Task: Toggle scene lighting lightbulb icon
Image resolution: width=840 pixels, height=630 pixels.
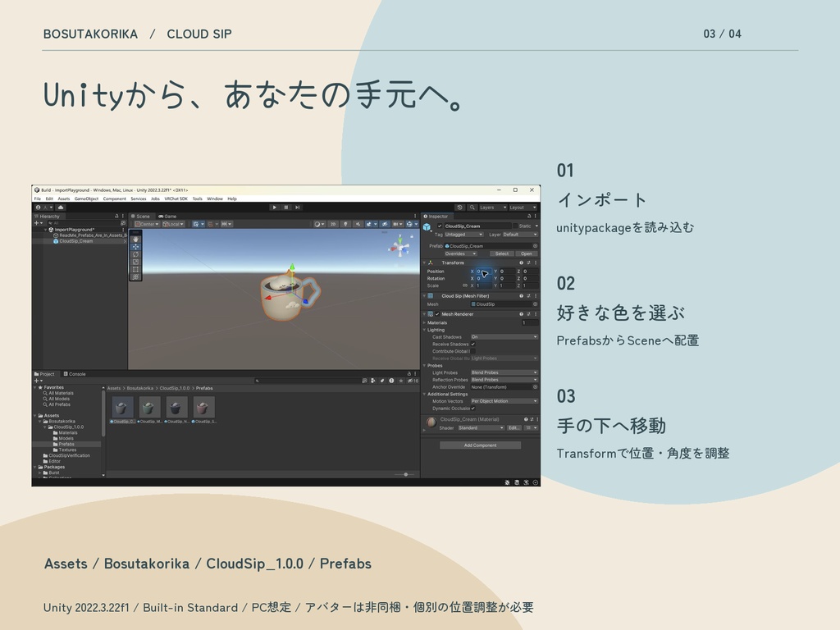Action: [x=345, y=224]
